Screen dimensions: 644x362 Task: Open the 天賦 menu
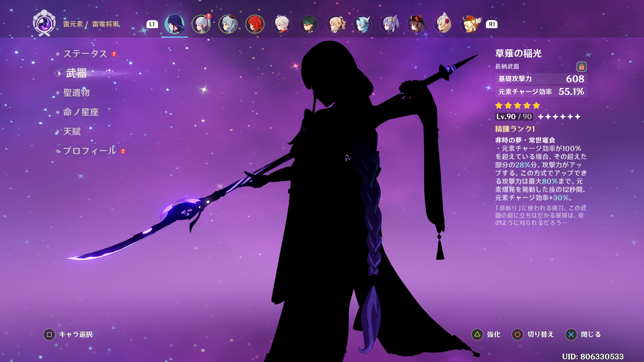pyautogui.click(x=72, y=132)
